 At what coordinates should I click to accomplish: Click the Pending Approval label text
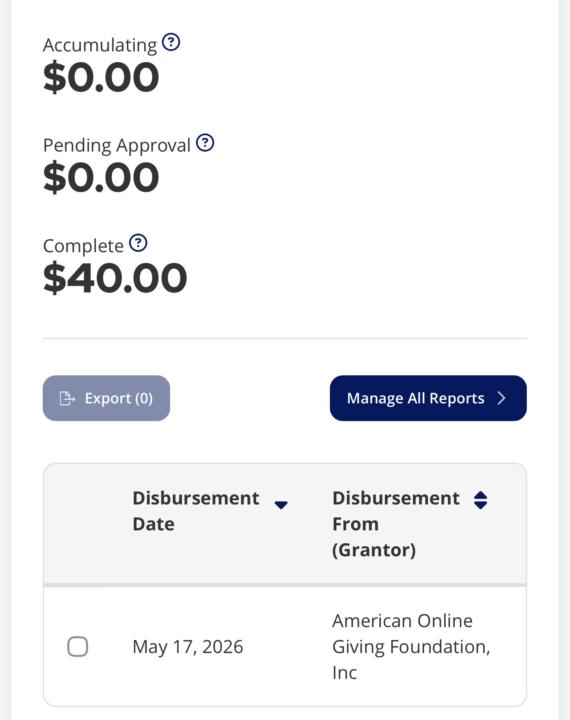pyautogui.click(x=116, y=146)
